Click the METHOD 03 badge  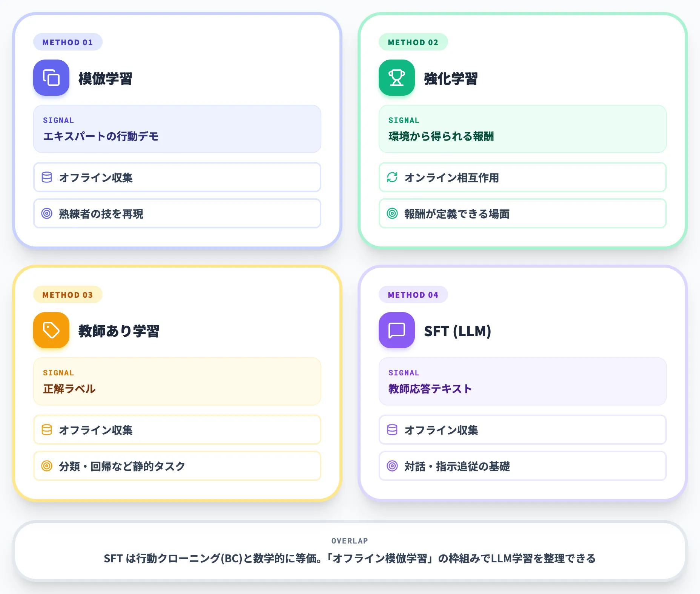tap(68, 295)
